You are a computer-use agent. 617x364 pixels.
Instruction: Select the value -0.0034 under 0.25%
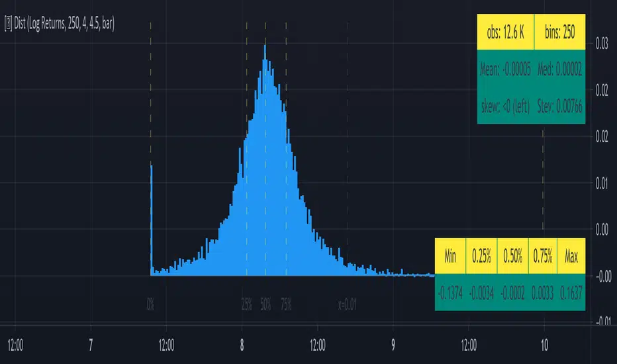[x=481, y=293]
